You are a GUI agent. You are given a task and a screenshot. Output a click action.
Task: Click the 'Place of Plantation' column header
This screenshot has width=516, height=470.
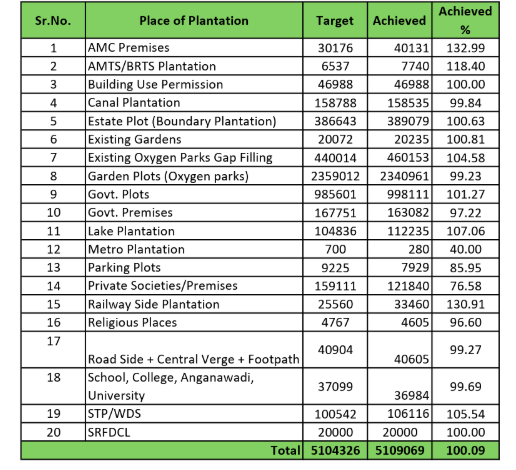tap(194, 20)
